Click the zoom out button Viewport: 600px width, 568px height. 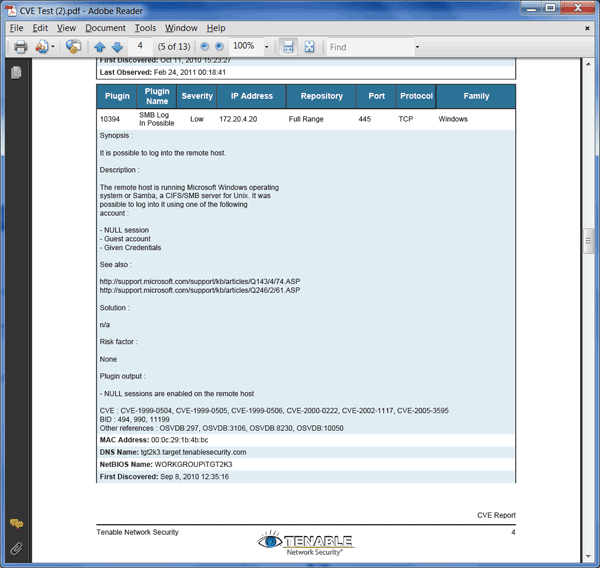204,47
